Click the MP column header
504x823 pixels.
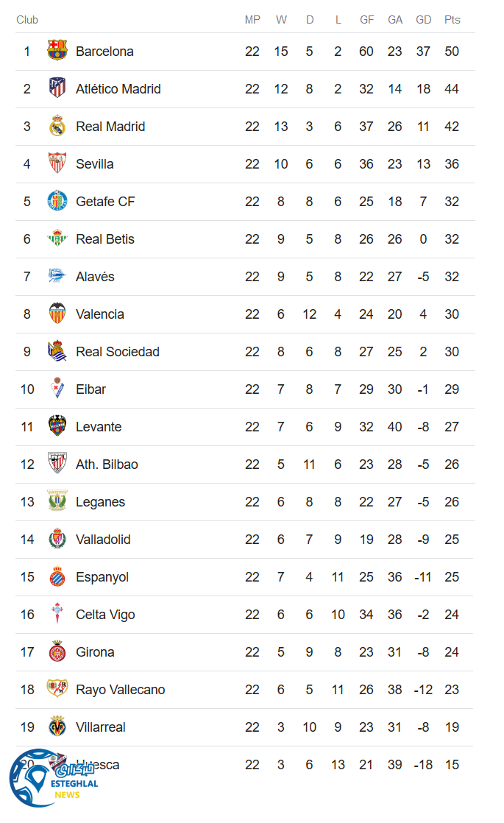click(252, 20)
